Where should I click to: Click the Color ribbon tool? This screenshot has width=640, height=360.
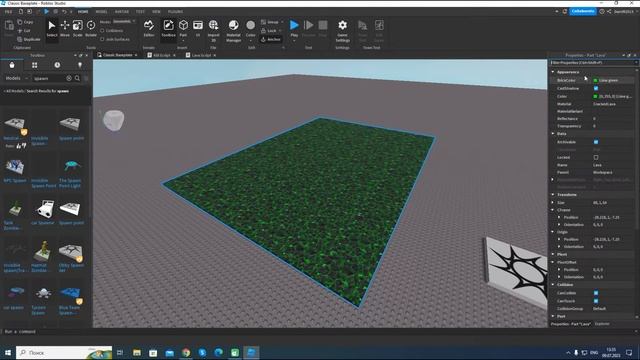tap(251, 30)
